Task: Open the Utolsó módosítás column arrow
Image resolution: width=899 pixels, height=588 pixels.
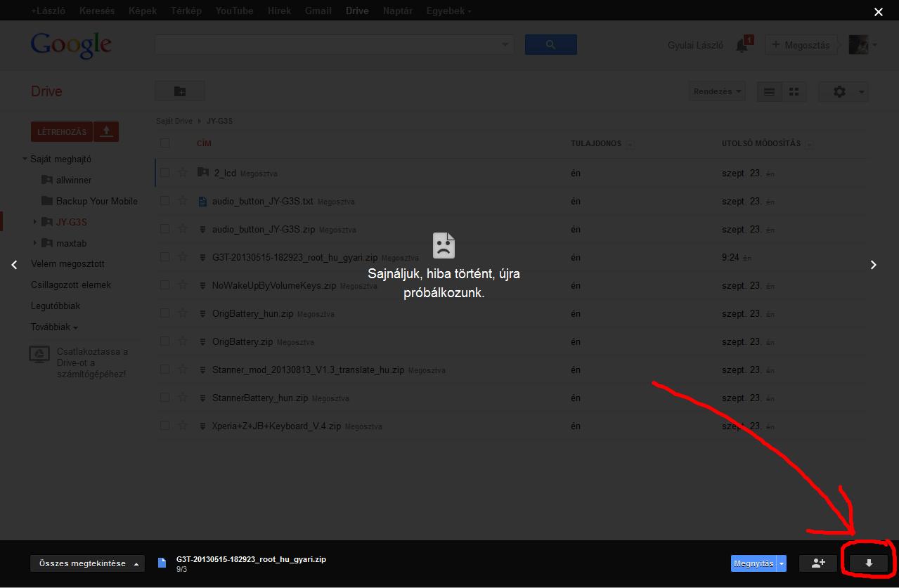Action: pos(809,144)
